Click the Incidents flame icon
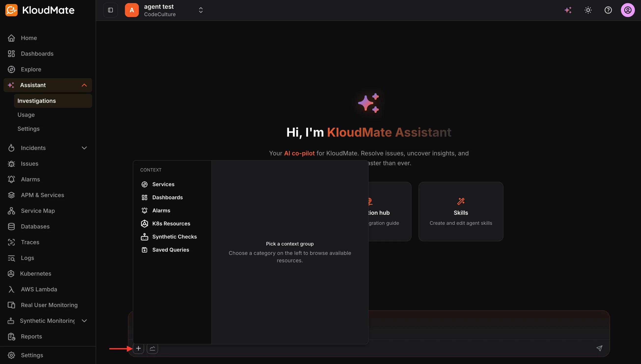 pyautogui.click(x=11, y=148)
